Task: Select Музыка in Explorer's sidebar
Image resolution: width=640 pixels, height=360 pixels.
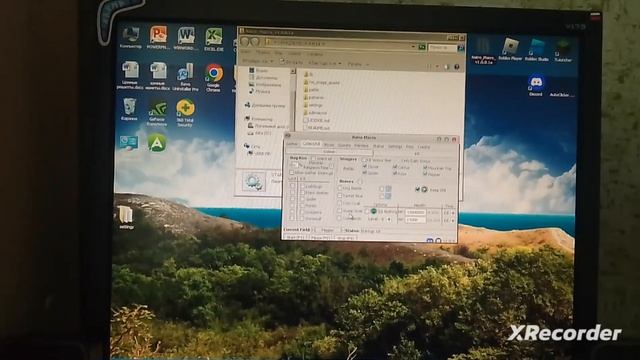Action: point(261,91)
